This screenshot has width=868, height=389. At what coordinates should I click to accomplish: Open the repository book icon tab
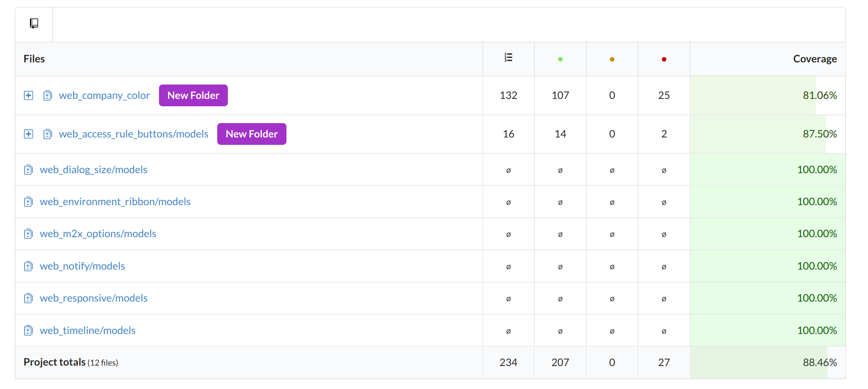(34, 23)
